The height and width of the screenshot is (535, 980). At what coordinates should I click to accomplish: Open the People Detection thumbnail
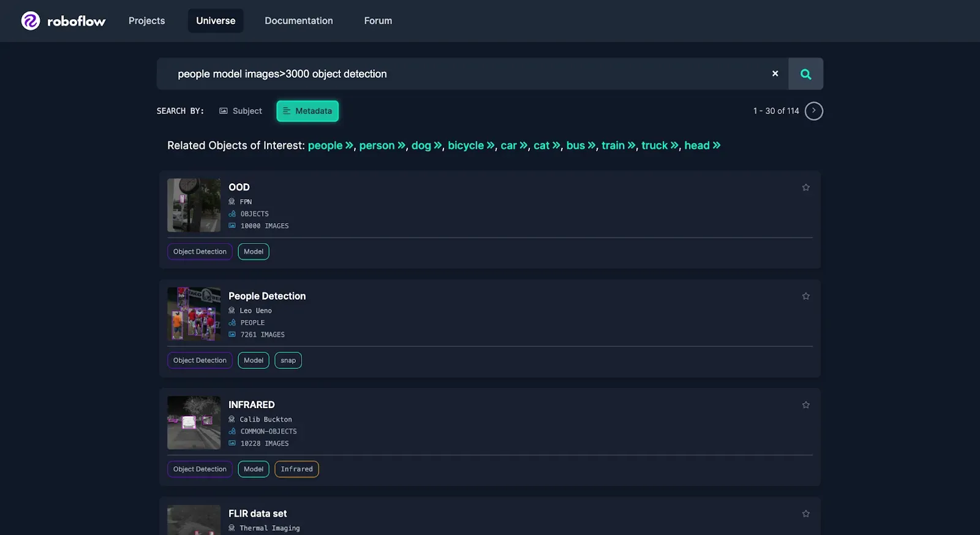[x=194, y=314]
